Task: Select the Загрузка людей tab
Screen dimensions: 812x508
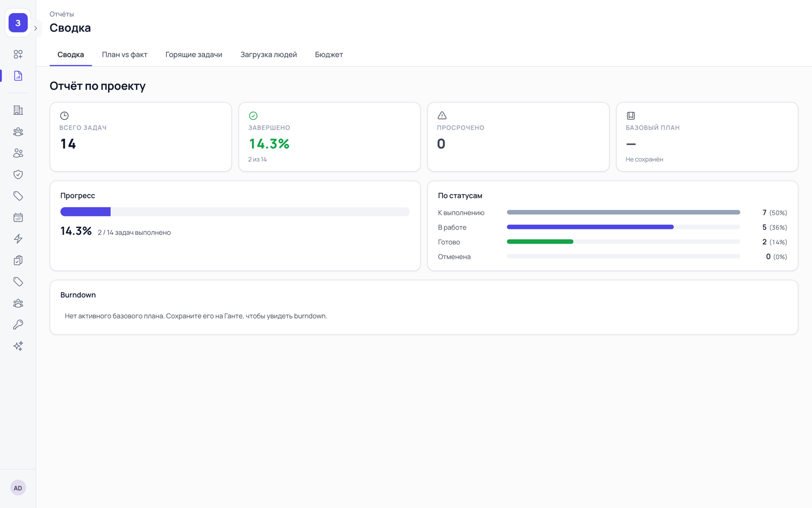Action: [x=268, y=54]
